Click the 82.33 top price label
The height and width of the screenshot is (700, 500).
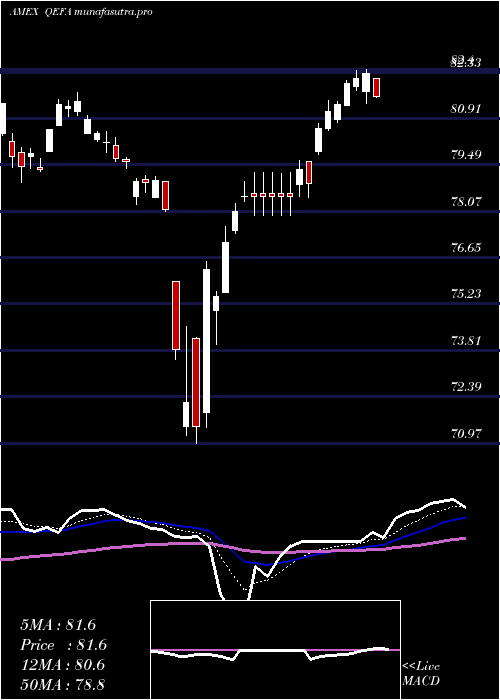pos(466,62)
